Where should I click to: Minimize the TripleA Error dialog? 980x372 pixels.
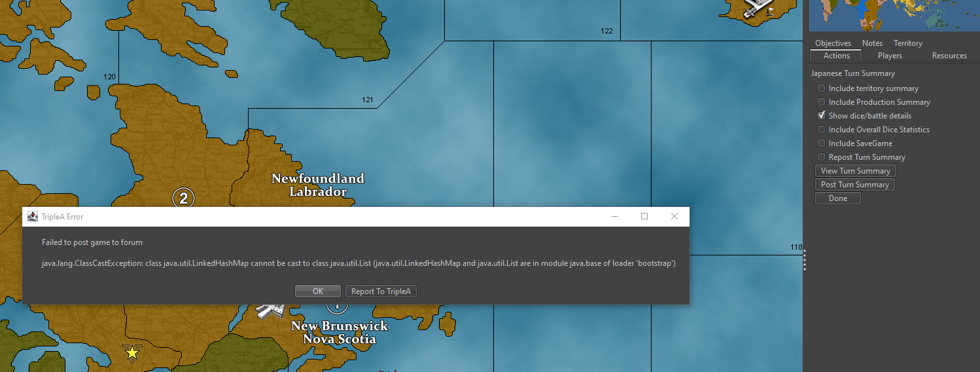pos(615,217)
